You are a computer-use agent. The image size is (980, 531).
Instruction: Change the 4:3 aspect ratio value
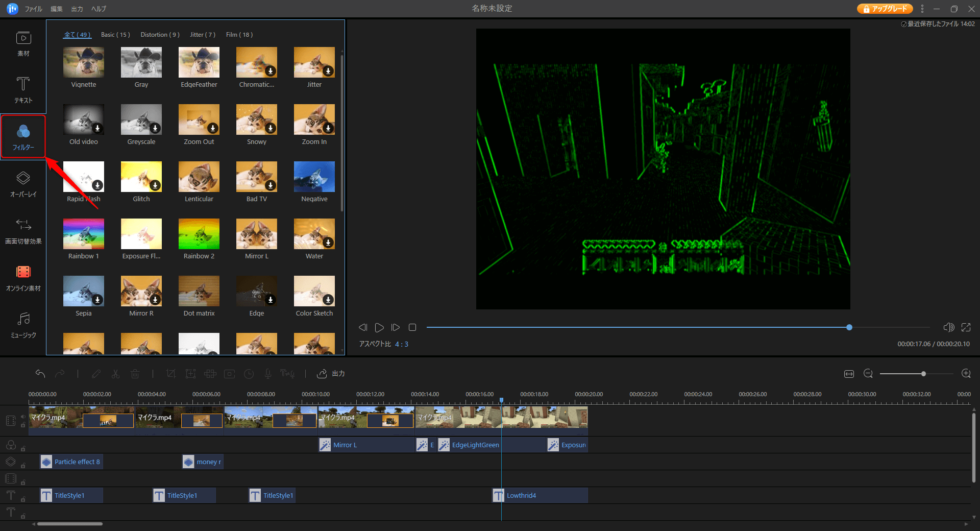pyautogui.click(x=402, y=344)
